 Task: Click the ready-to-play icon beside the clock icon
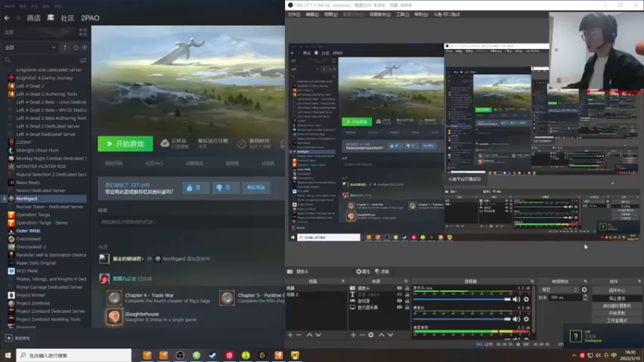(x=85, y=47)
